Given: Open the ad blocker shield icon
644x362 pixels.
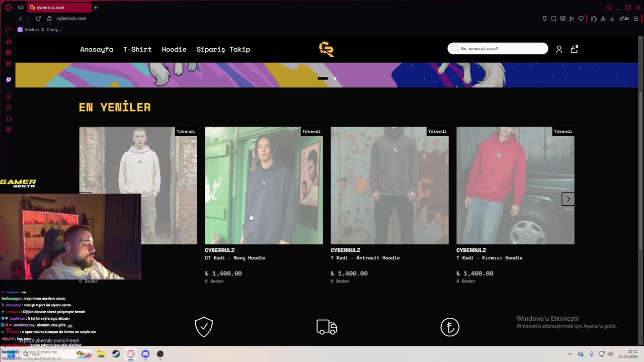Looking at the screenshot, I should point(562,19).
